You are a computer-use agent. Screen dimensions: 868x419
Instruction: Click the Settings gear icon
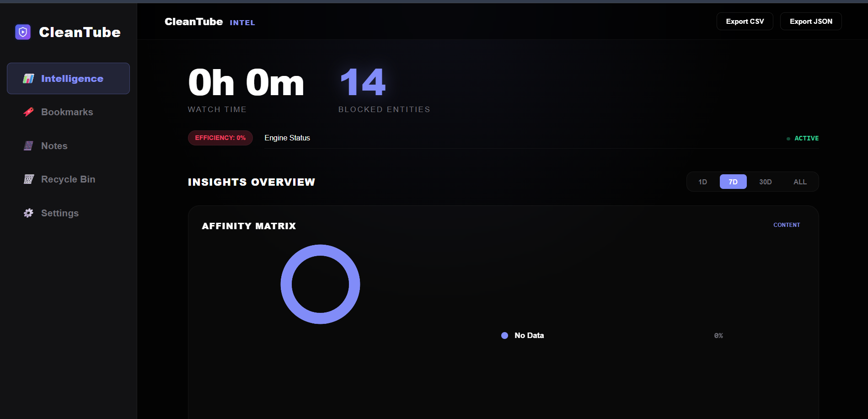(28, 213)
